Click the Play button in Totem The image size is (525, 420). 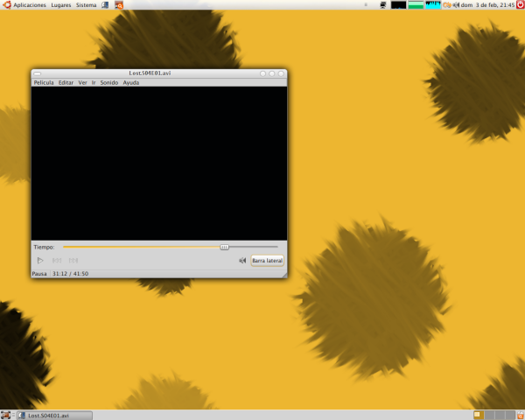[40, 260]
